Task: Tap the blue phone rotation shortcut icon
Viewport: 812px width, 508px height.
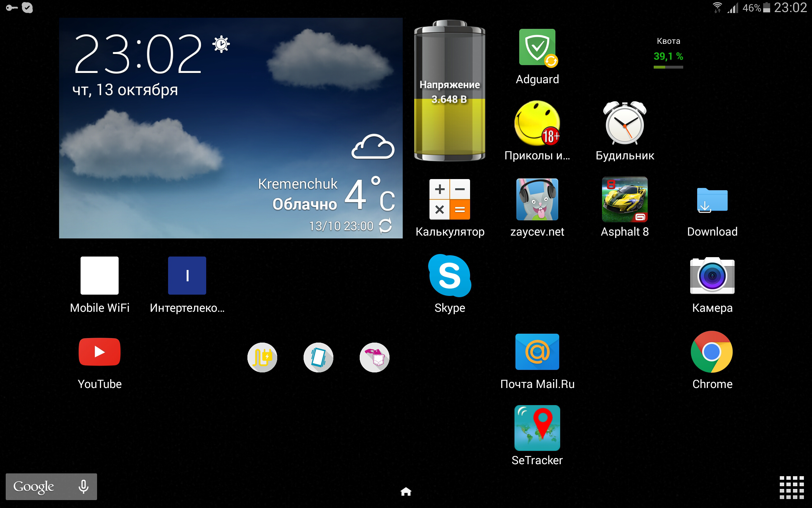Action: pos(318,357)
